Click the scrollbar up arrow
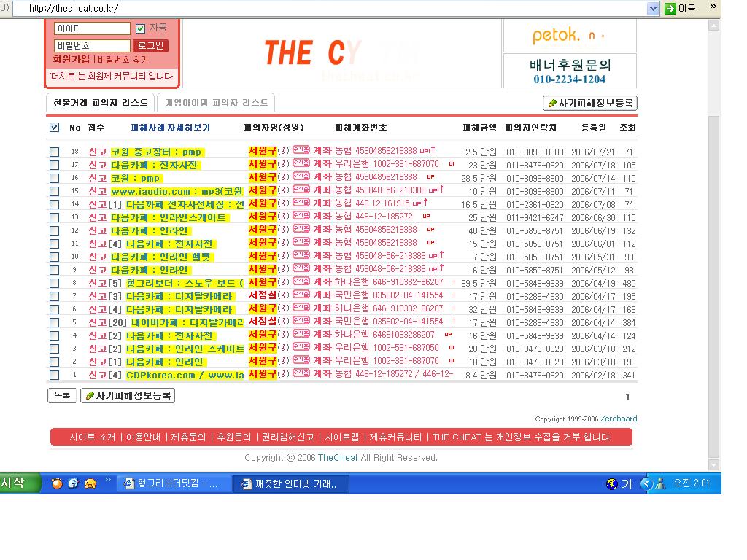Image resolution: width=747 pixels, height=560 pixels. (713, 26)
